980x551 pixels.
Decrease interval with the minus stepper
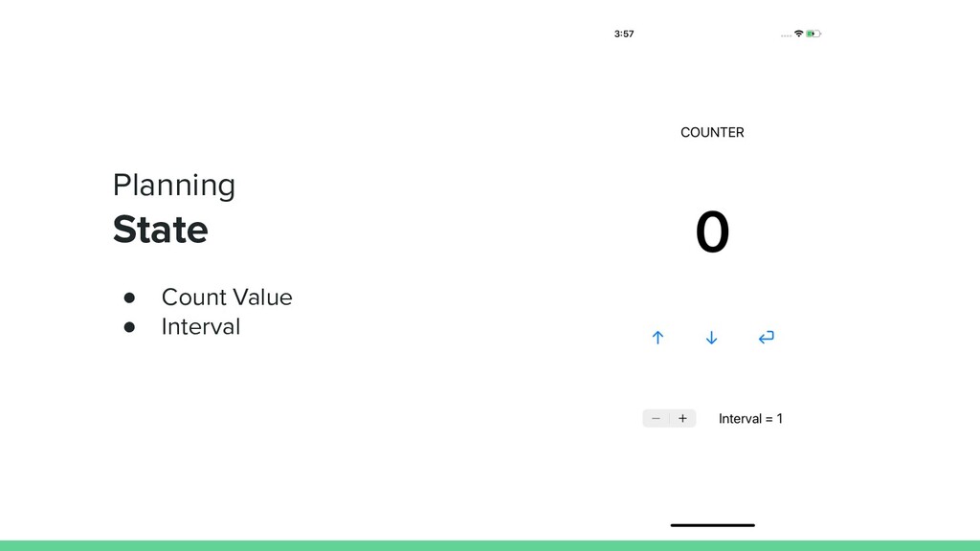pos(656,419)
